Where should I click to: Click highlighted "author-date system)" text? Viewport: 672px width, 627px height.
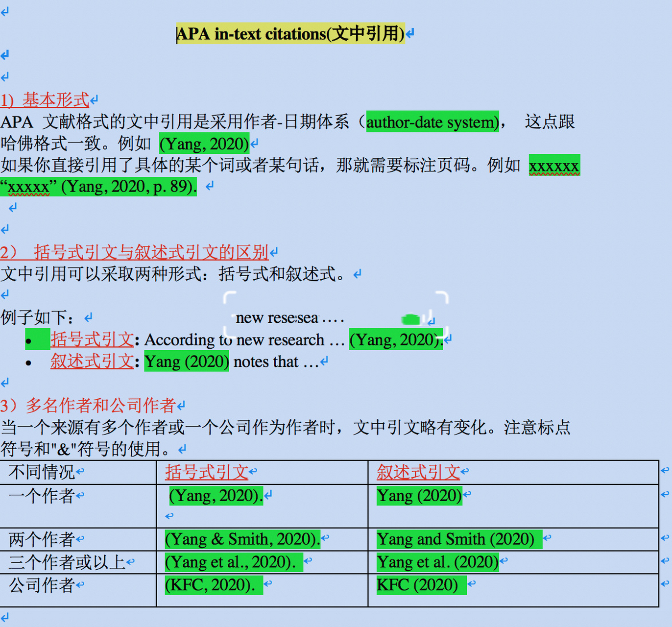(432, 121)
